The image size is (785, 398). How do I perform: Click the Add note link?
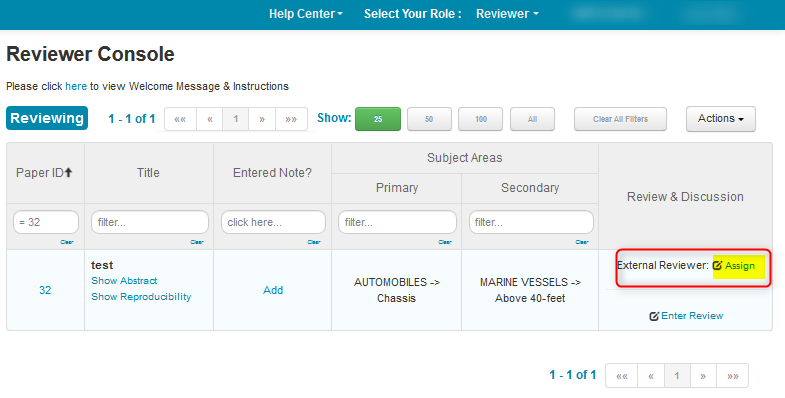point(273,290)
